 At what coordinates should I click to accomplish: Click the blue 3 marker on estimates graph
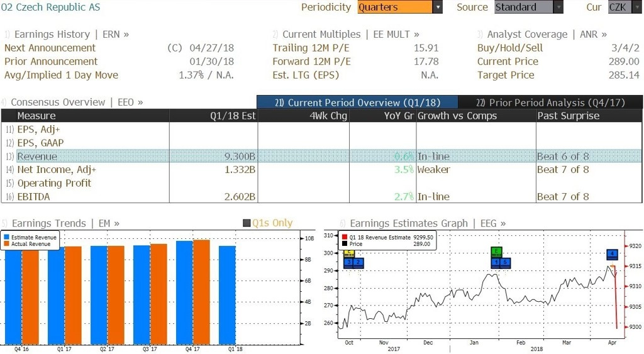tap(348, 262)
